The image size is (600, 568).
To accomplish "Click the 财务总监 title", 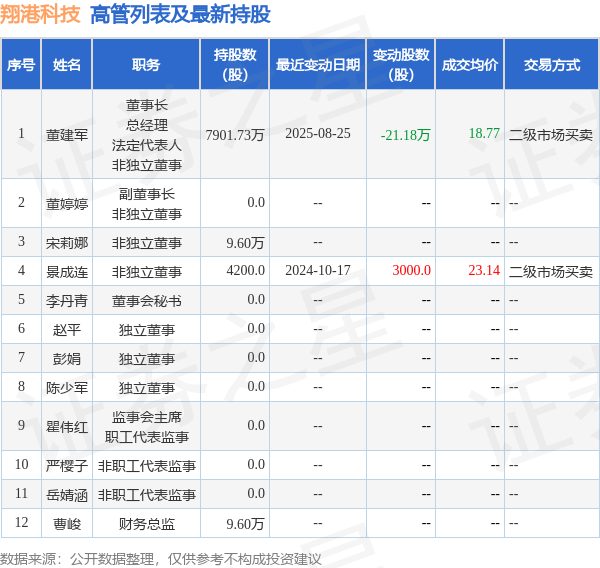I will [147, 524].
